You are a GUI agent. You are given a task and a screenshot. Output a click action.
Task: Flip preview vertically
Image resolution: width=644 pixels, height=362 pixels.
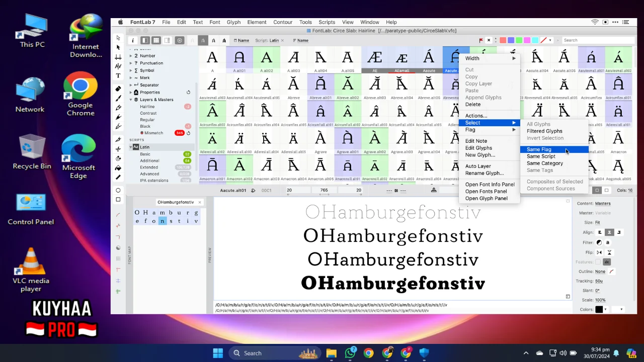click(609, 252)
